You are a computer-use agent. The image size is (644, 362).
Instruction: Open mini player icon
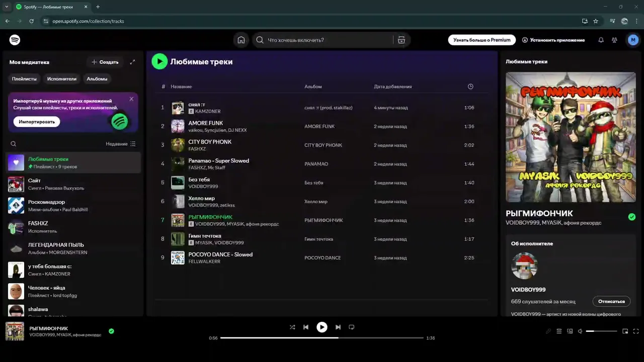pyautogui.click(x=625, y=331)
